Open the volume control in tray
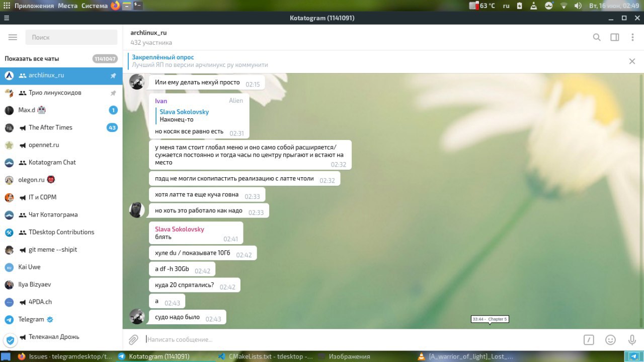644x362 pixels. 578,6
